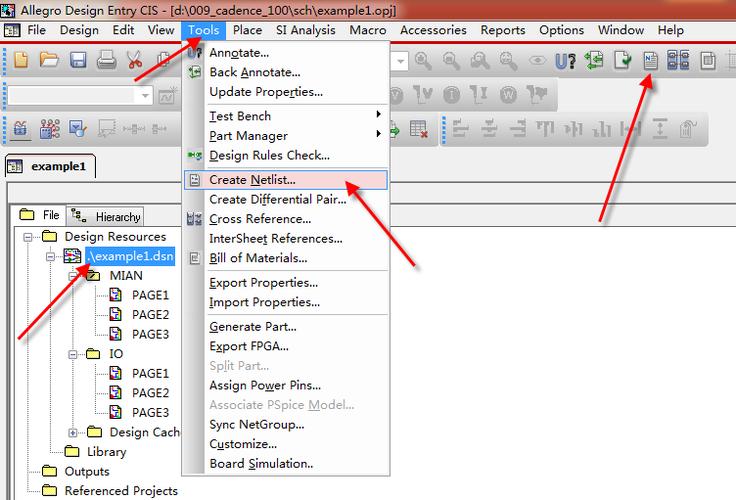Screen dimensions: 736x500
Task: Select the Referenced Projects folder
Action: pyautogui.click(x=121, y=491)
